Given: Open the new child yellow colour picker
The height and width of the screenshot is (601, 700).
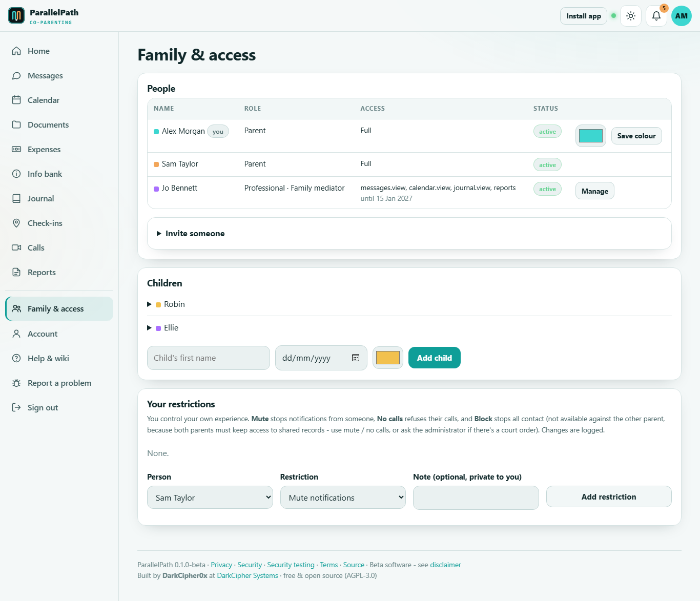Looking at the screenshot, I should pos(388,358).
